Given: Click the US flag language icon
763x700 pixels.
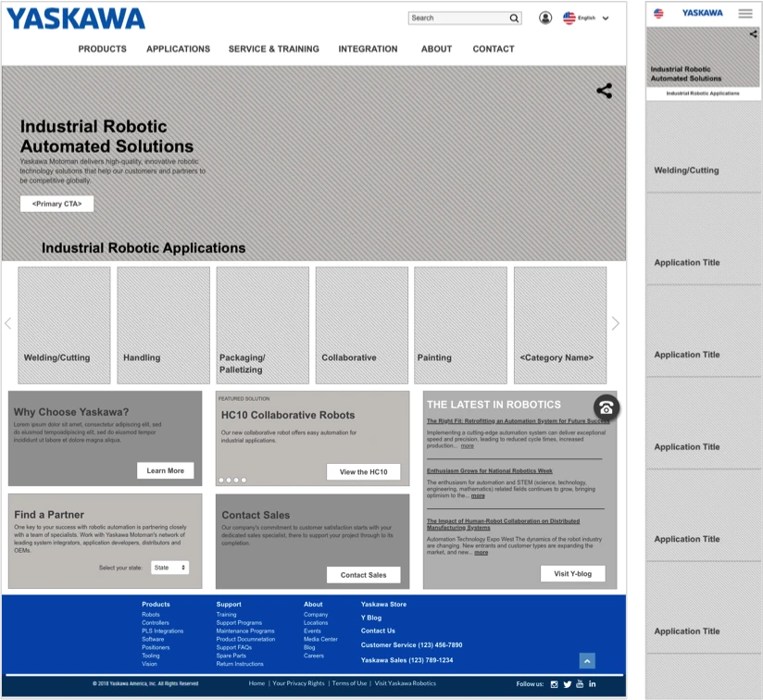Looking at the screenshot, I should pos(569,18).
